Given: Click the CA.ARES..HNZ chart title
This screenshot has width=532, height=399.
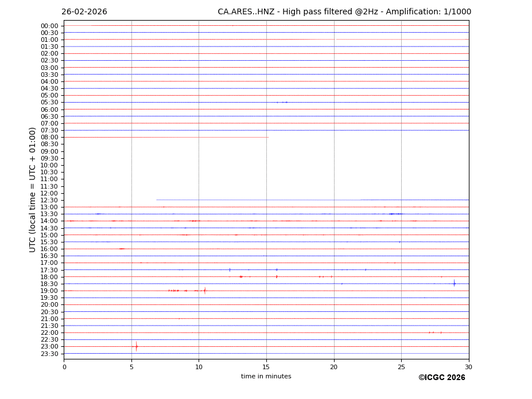Looking at the screenshot, I should (344, 12).
